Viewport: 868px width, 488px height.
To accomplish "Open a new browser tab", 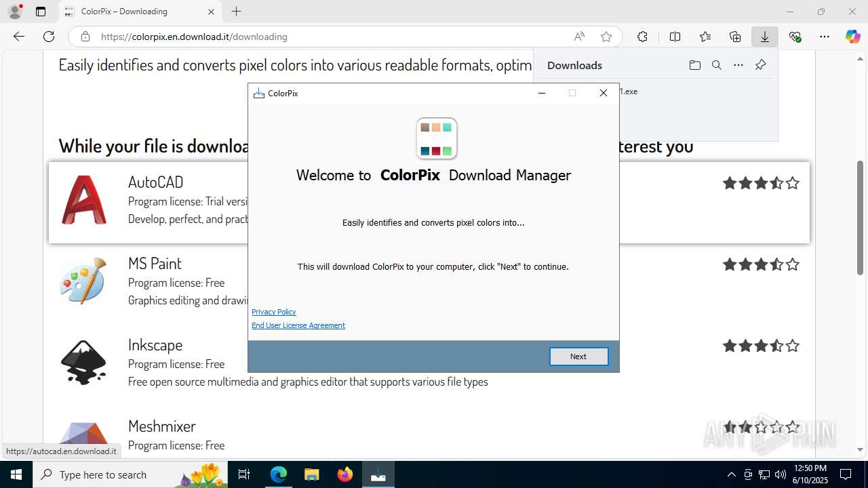I will tap(236, 12).
